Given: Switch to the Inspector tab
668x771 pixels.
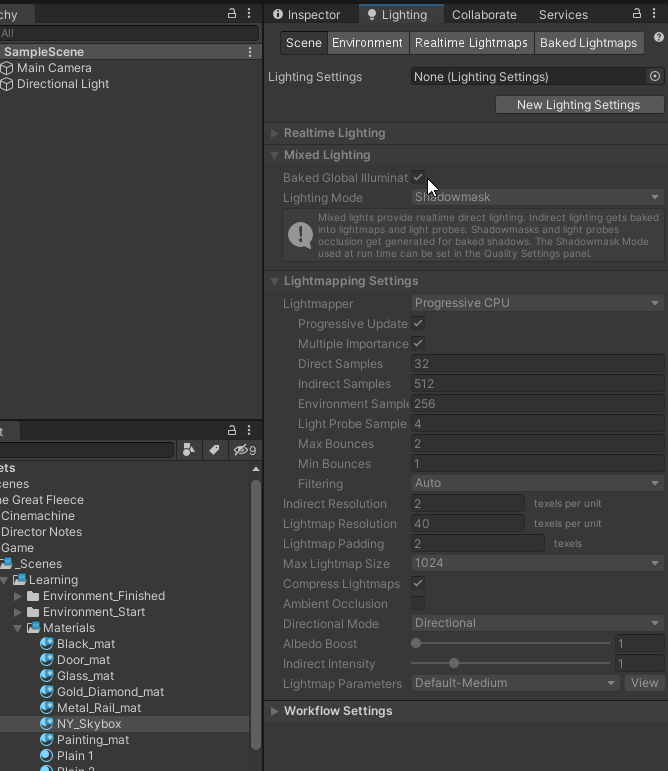Looking at the screenshot, I should pyautogui.click(x=307, y=15).
